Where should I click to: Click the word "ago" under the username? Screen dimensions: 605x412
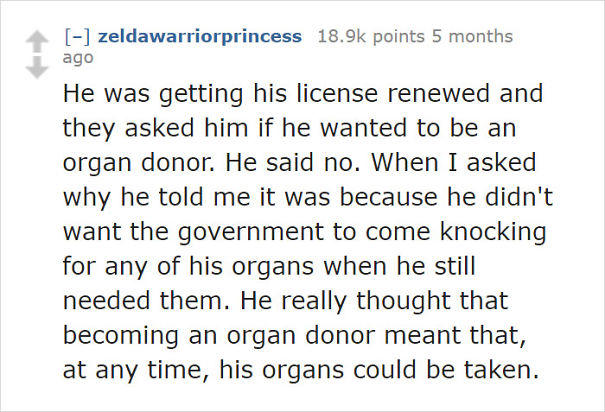[x=77, y=58]
